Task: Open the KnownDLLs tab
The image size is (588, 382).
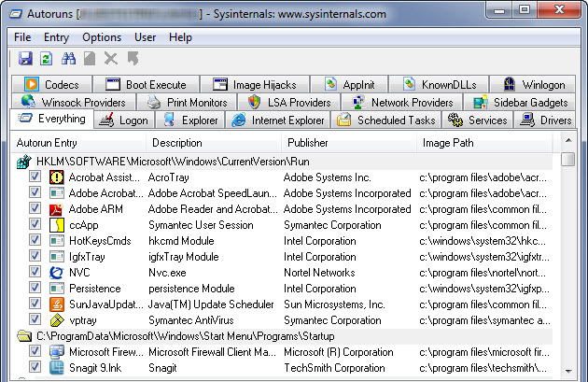Action: click(439, 84)
